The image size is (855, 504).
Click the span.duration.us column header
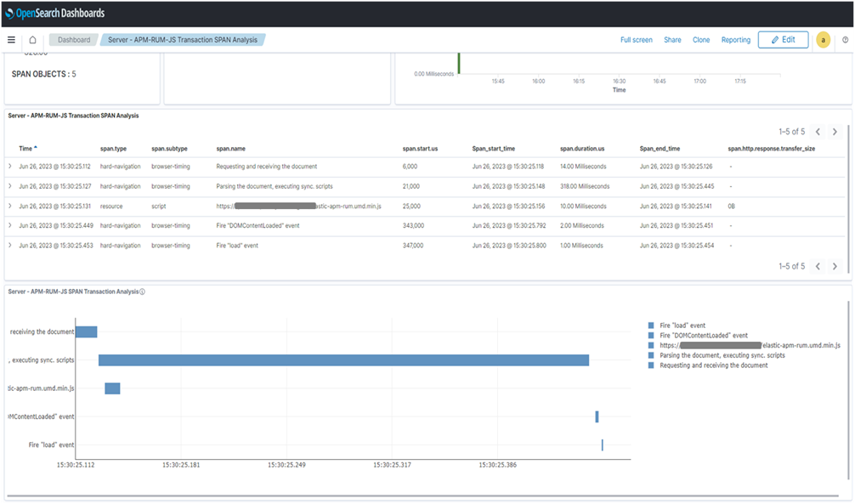pos(582,149)
